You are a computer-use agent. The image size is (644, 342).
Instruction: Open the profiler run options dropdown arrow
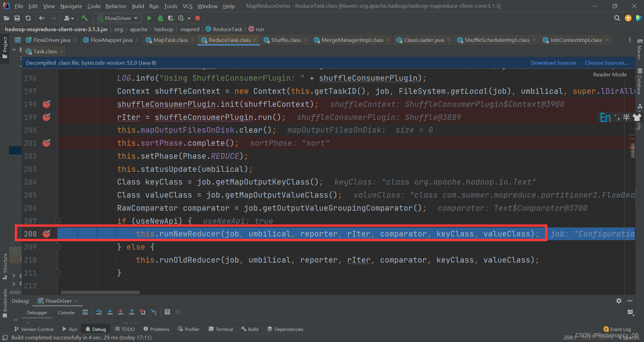coord(189,18)
